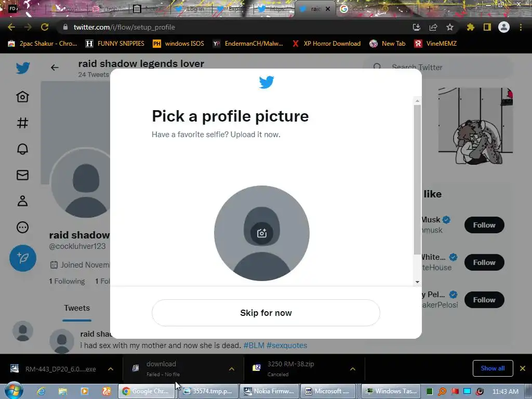Click the taskbar clock 11:43 AM

(x=506, y=391)
